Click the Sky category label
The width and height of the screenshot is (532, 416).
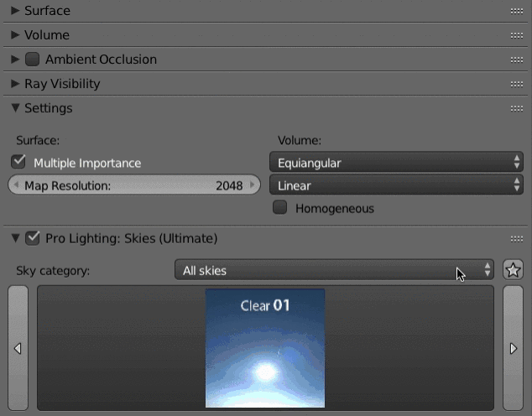[x=53, y=271]
